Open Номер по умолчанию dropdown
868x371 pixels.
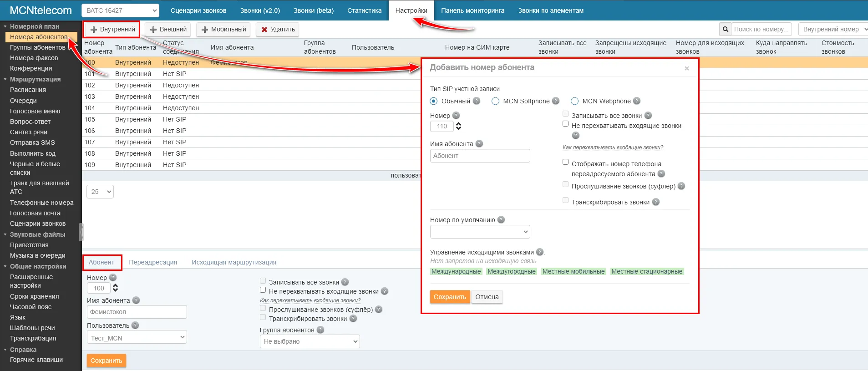pos(480,232)
